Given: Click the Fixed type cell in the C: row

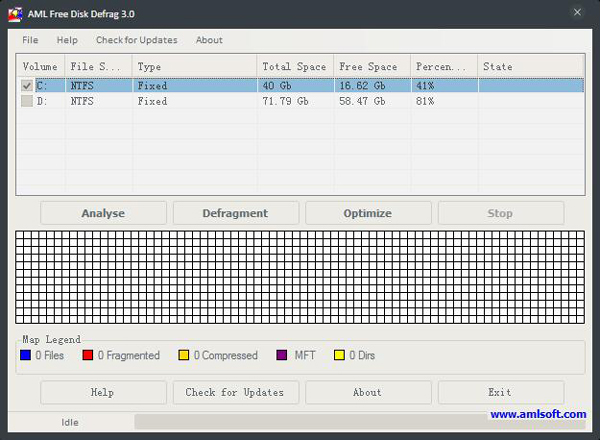Looking at the screenshot, I should point(152,86).
